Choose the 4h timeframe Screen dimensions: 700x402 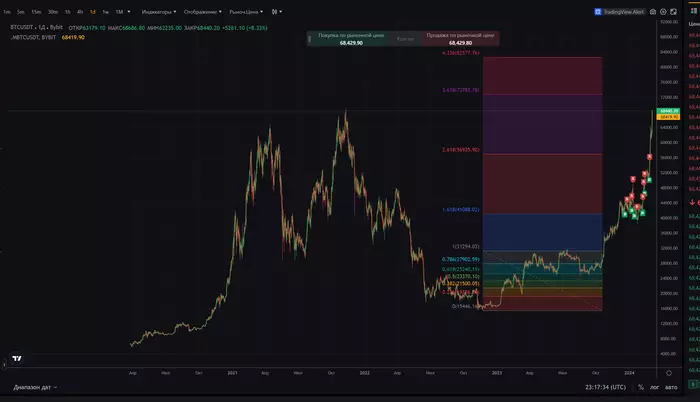80,12
